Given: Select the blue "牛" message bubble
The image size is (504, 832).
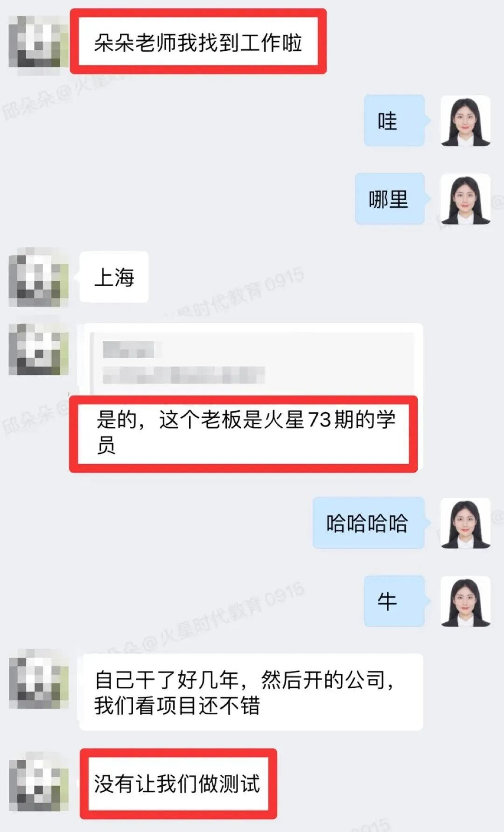Looking at the screenshot, I should 394,601.
